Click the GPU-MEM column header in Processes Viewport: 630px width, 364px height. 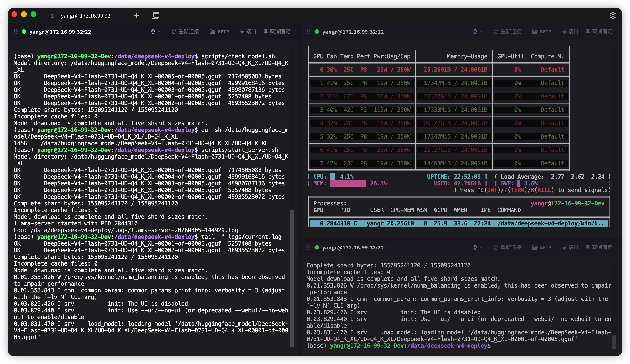[402, 210]
